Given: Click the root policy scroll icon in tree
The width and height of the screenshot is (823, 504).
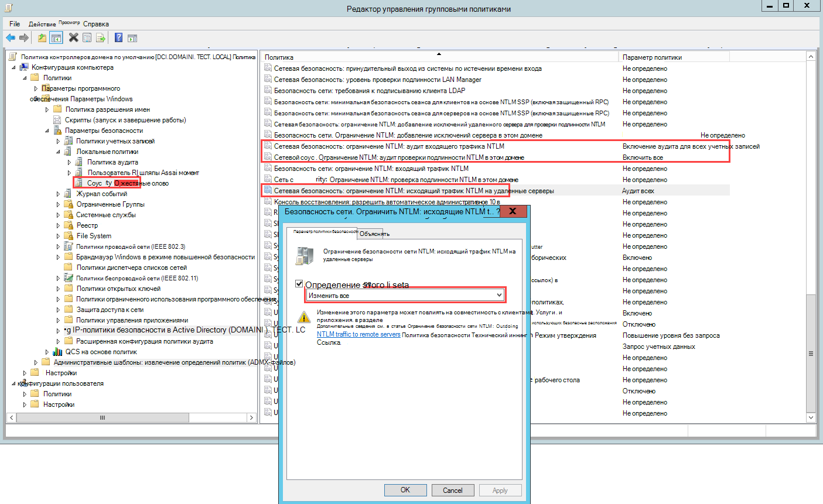Looking at the screenshot, I should (13, 57).
